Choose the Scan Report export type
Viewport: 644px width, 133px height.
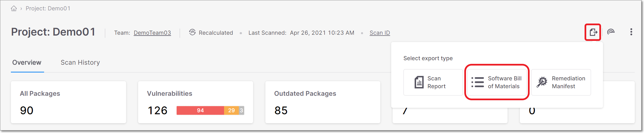click(x=433, y=82)
